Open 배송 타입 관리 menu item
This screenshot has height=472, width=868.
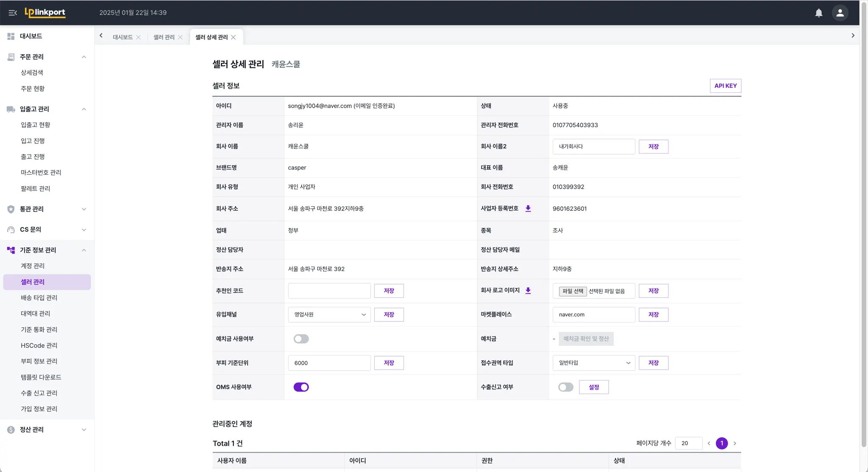point(39,298)
